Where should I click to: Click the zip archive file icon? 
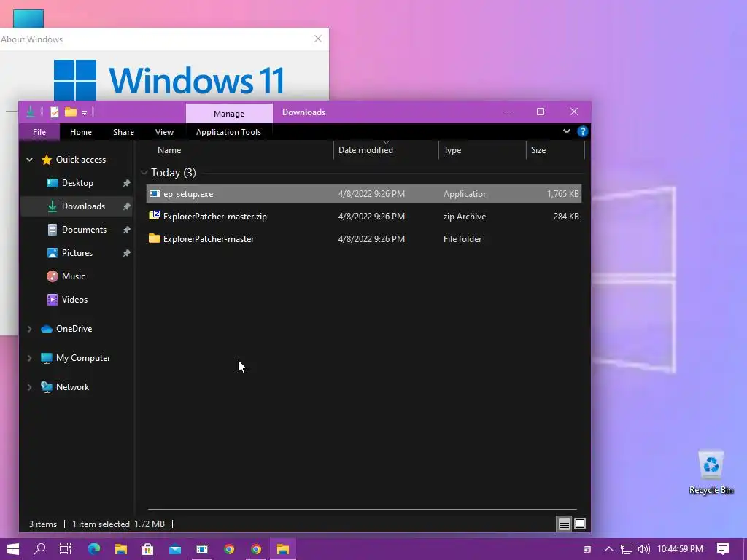click(155, 216)
